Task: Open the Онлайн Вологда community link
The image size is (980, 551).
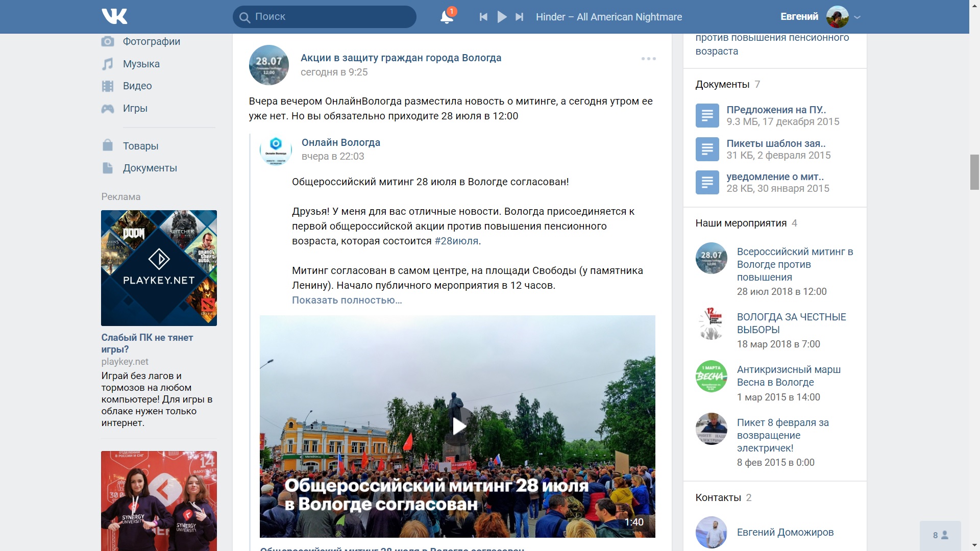Action: [340, 142]
